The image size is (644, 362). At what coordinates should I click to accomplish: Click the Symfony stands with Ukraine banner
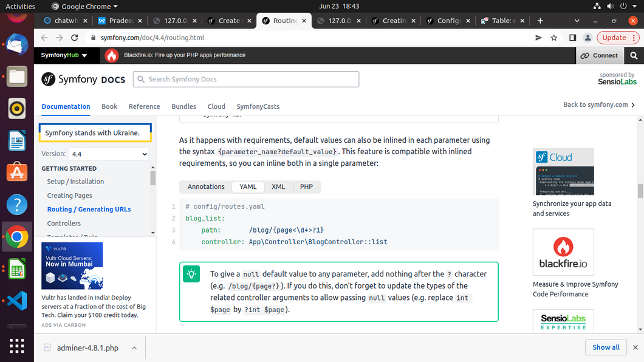pos(95,133)
